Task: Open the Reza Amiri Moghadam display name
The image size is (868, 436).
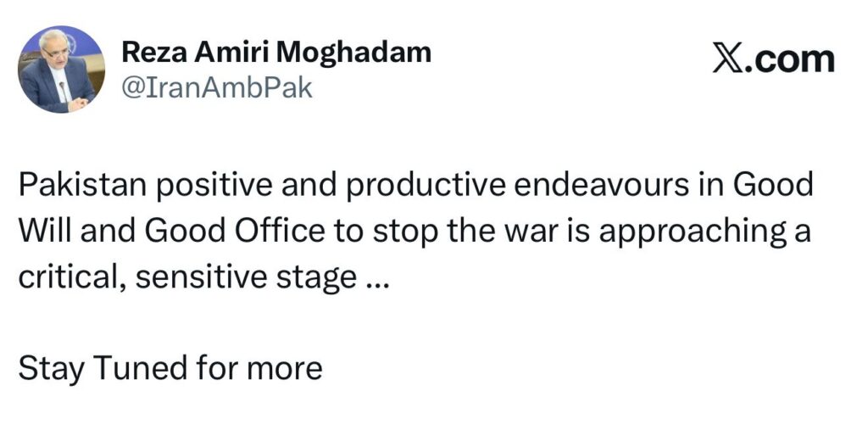Action: coord(276,53)
